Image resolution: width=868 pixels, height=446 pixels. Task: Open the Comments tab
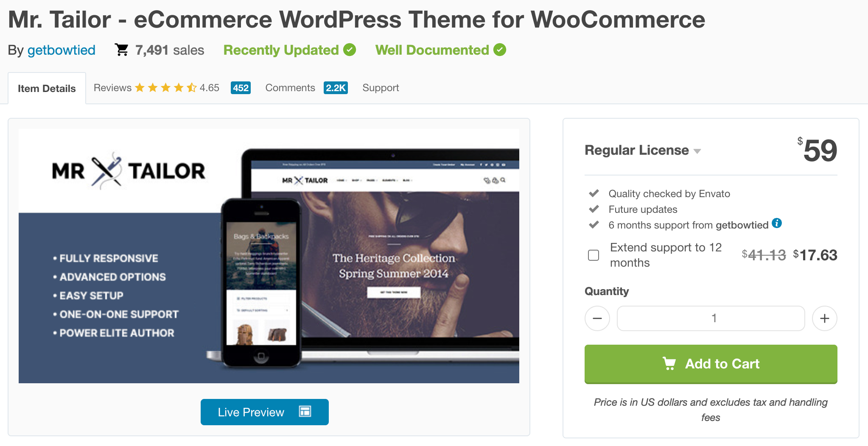tap(290, 88)
